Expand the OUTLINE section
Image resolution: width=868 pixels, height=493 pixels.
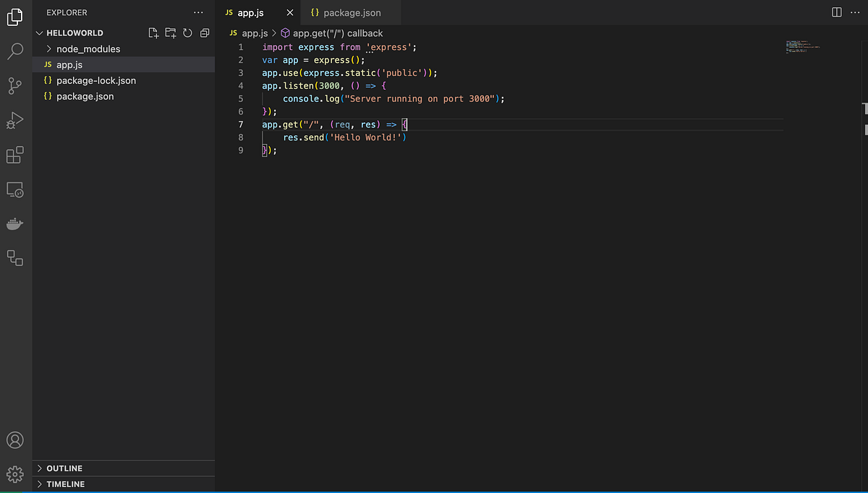click(x=64, y=468)
